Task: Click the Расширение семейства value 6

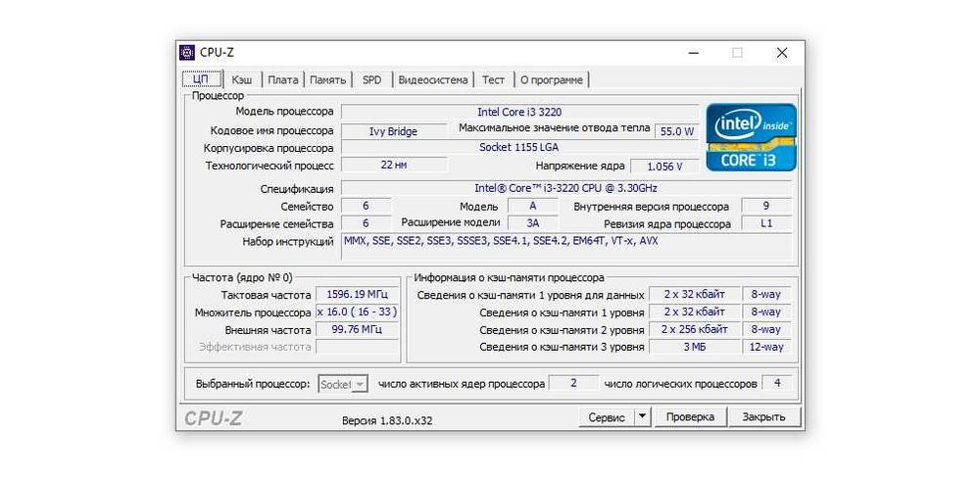Action: point(366,223)
